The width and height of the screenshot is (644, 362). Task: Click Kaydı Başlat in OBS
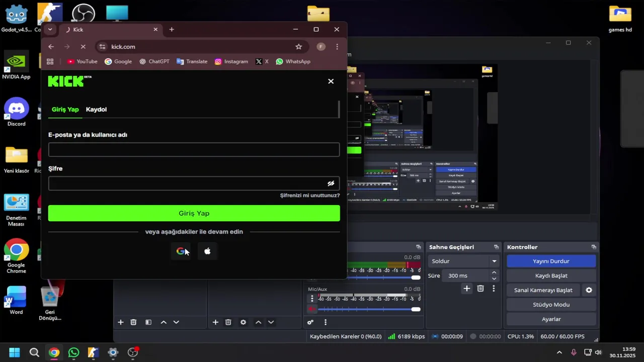point(551,276)
